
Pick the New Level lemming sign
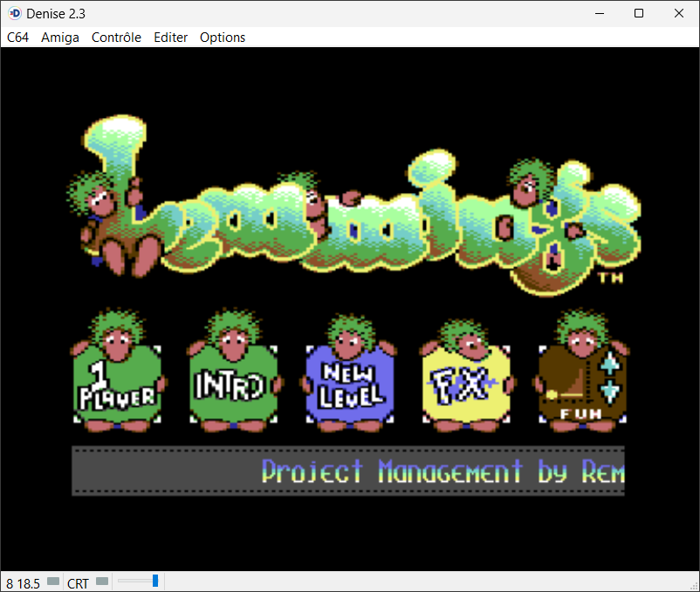click(350, 373)
